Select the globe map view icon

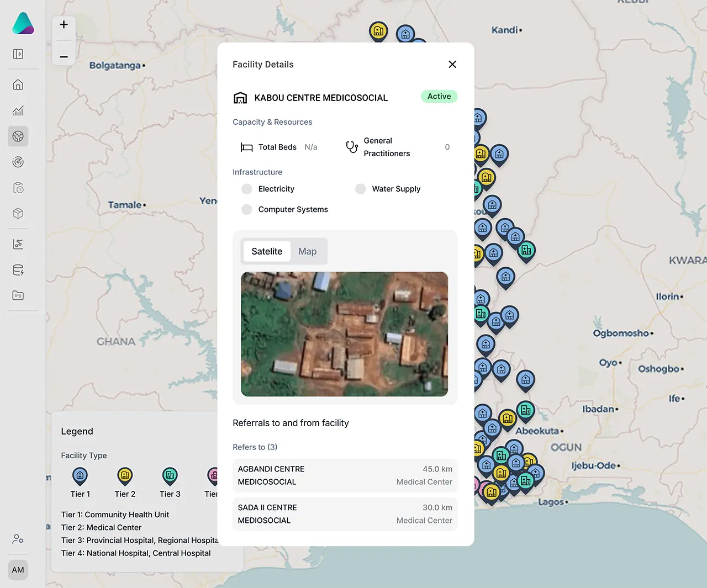[x=18, y=136]
